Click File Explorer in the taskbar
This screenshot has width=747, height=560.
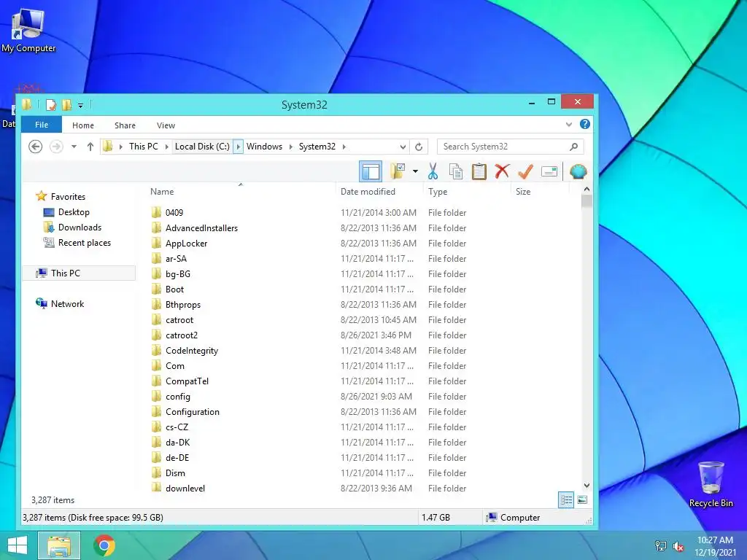58,545
